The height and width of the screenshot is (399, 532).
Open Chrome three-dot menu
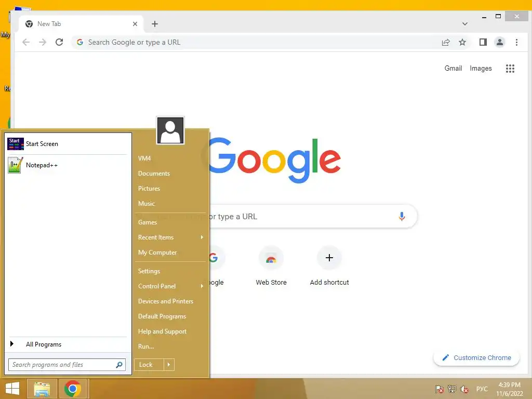516,42
